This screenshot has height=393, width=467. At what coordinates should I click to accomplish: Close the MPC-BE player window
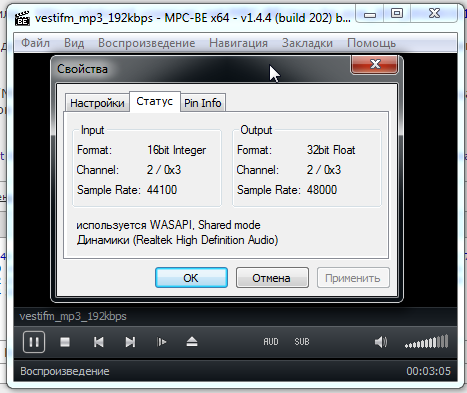tap(435, 14)
